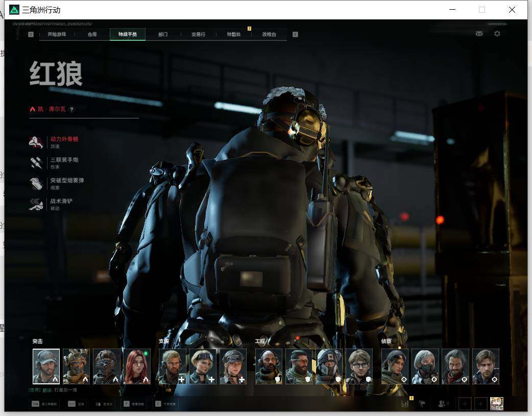Click the flag icon in the bottom bar

(x=422, y=404)
